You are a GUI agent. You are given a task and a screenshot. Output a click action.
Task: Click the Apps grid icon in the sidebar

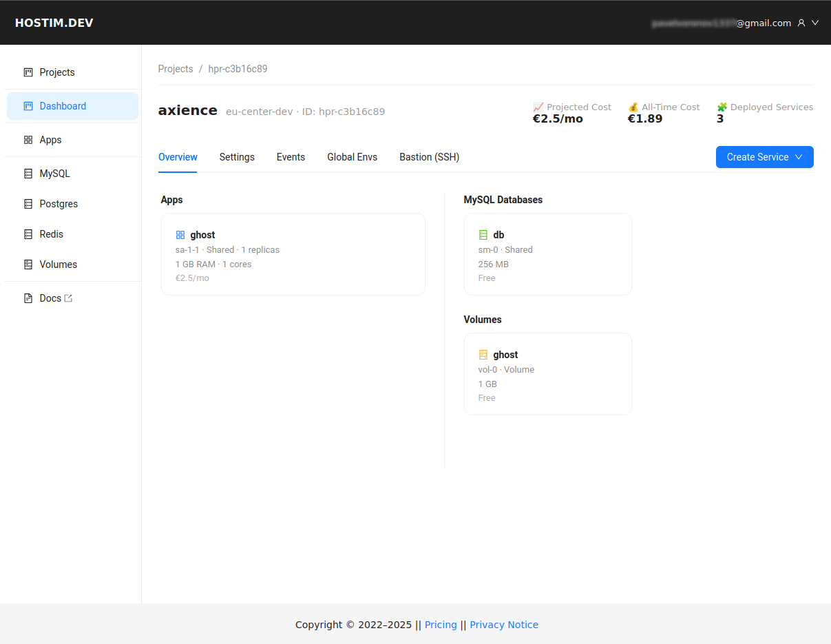point(28,139)
